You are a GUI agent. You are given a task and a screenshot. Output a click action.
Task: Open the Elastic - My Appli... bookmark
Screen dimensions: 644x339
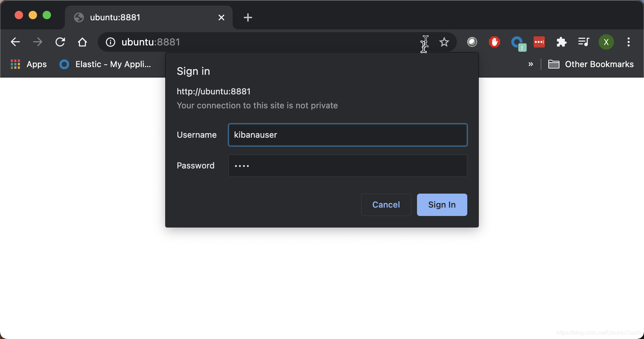tap(105, 64)
